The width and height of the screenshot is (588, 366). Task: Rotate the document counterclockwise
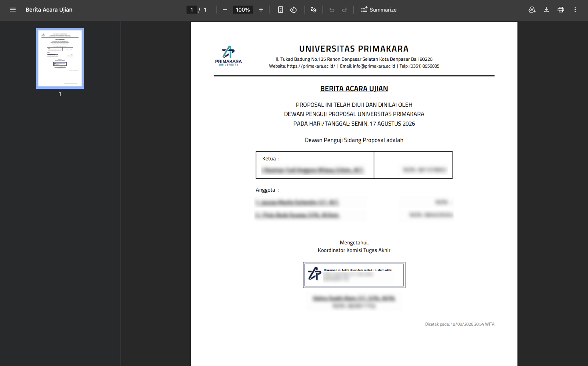[x=293, y=10]
